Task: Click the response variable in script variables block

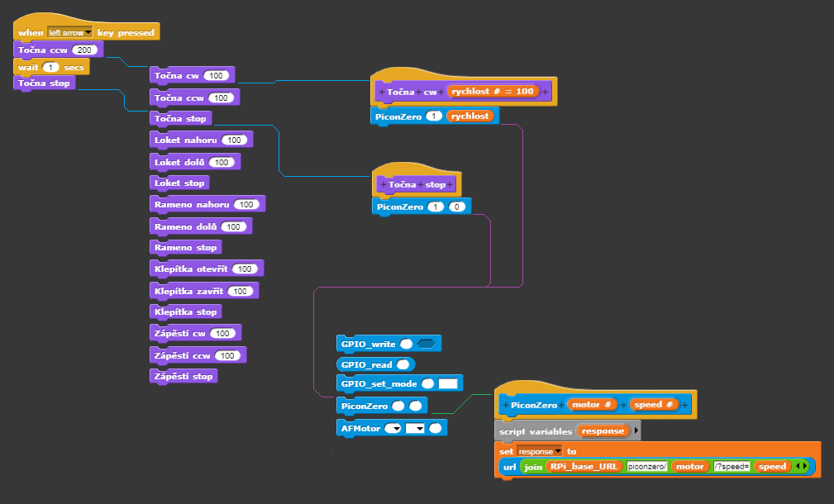Action: coord(603,431)
